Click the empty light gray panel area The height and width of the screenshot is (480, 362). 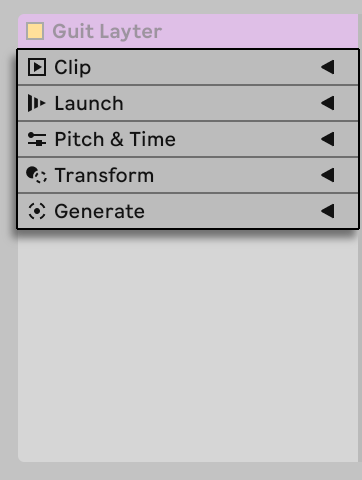(x=188, y=347)
